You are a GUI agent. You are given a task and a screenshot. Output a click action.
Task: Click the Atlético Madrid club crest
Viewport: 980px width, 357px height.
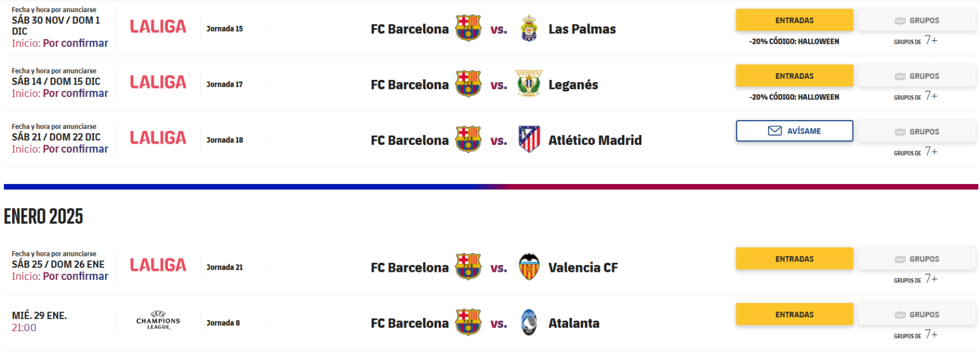point(528,139)
